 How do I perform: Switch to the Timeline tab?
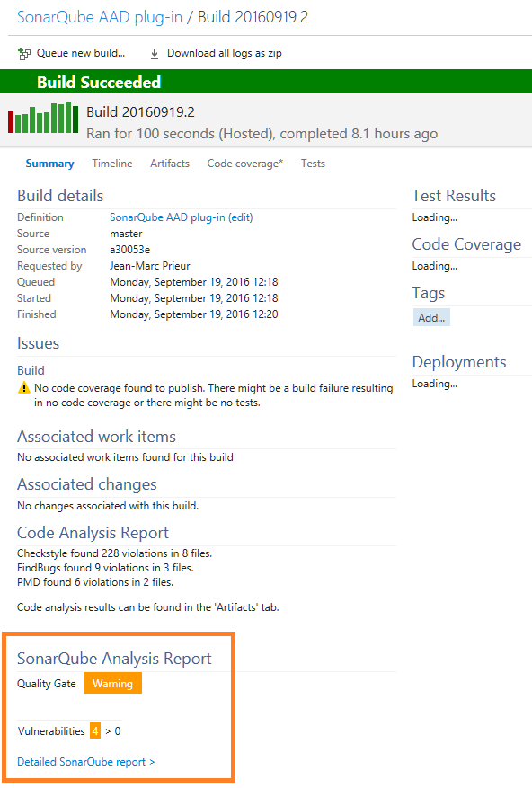tap(112, 164)
